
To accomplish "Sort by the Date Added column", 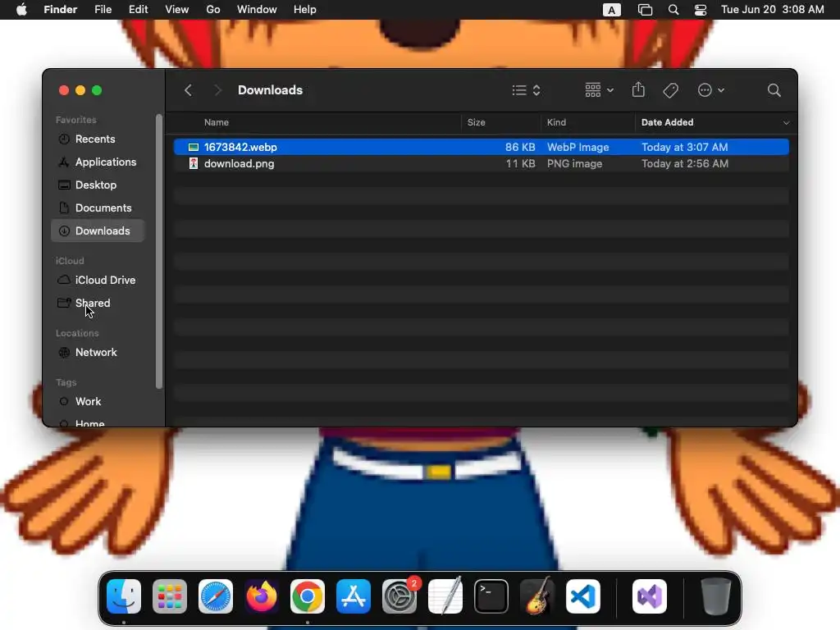I will pyautogui.click(x=667, y=122).
